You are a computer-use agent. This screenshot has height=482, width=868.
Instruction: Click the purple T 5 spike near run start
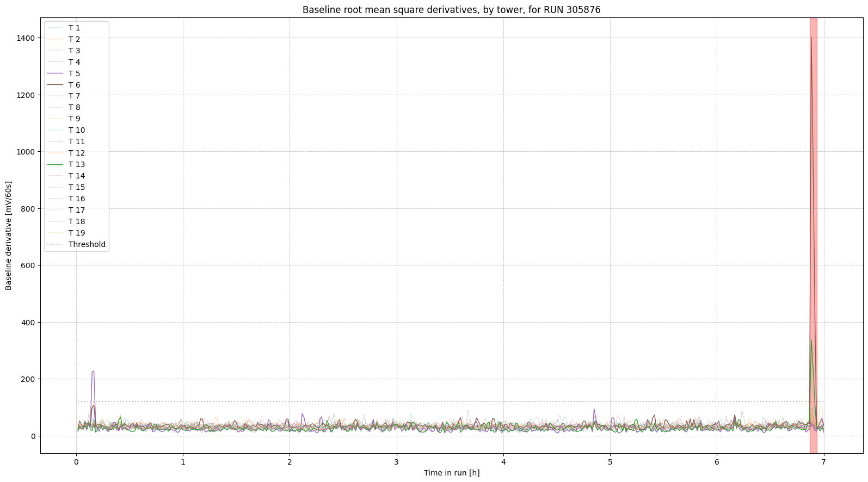pos(93,372)
